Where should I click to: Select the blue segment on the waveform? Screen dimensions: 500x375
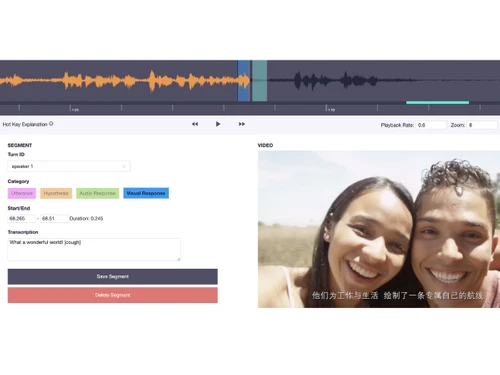(x=243, y=81)
